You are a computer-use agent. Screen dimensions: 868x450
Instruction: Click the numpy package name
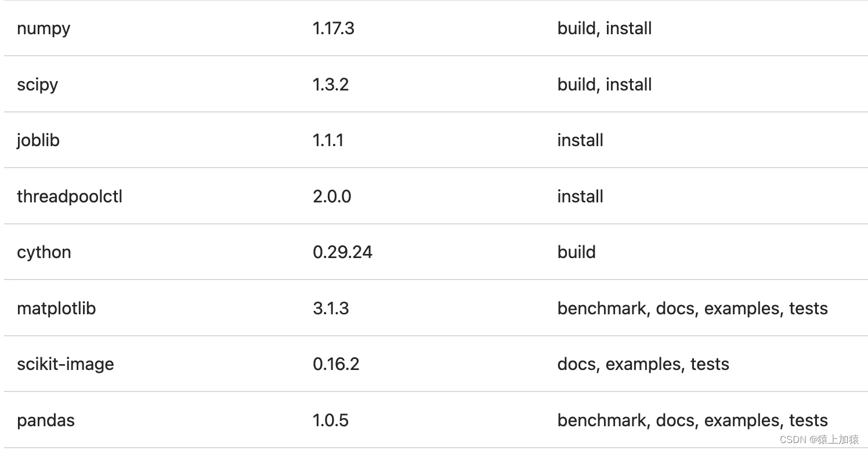coord(44,28)
